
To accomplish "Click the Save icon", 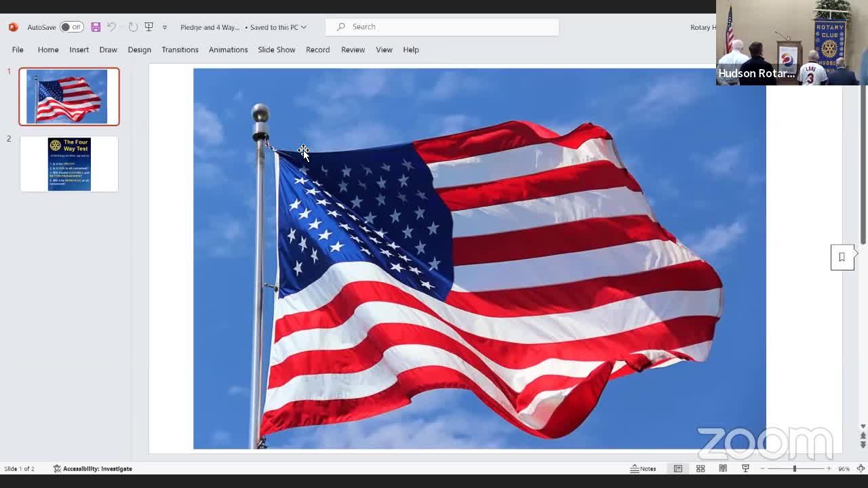I will pyautogui.click(x=96, y=27).
